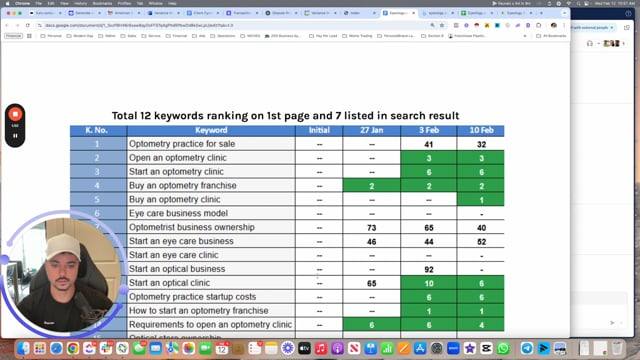The height and width of the screenshot is (360, 640).
Task: Launch Apple TV from the dock
Action: [304, 348]
